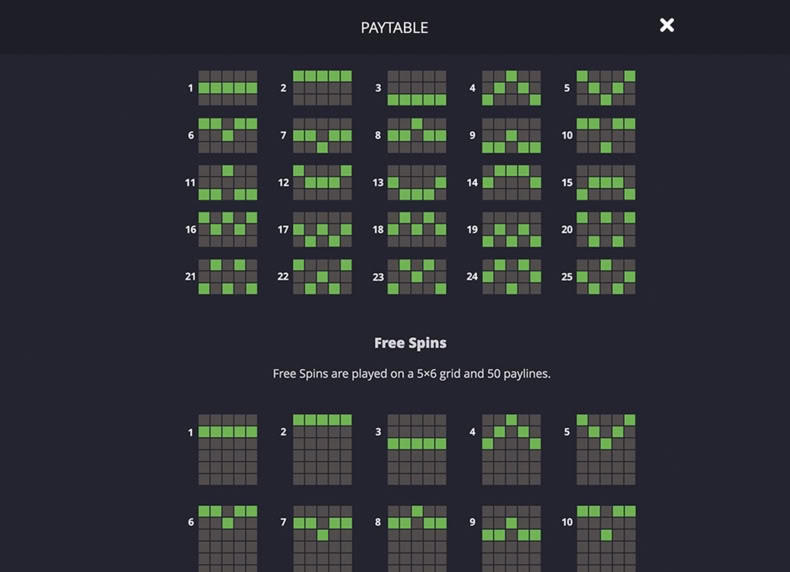Click the Free Spins 50 paylines description
This screenshot has width=790, height=572.
(412, 373)
